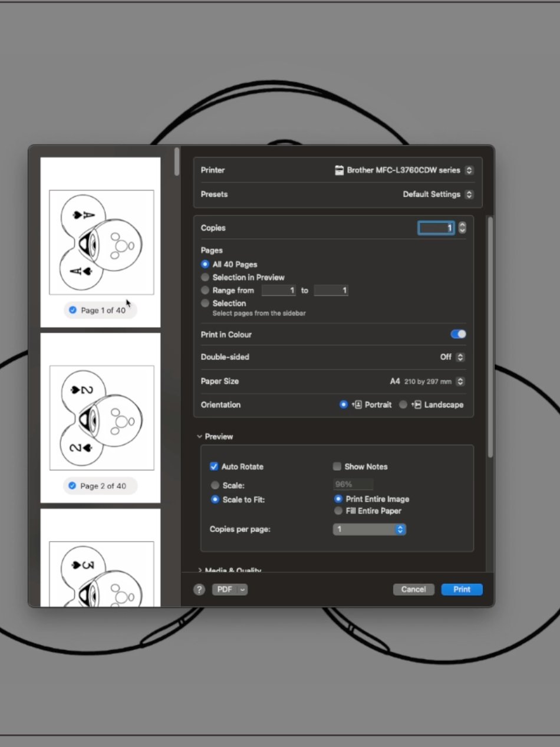
Task: Collapse the Preview section
Action: point(200,437)
